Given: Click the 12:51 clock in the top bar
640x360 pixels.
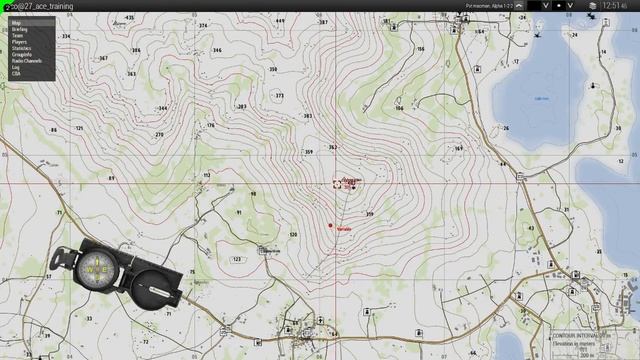Looking at the screenshot, I should 614,6.
